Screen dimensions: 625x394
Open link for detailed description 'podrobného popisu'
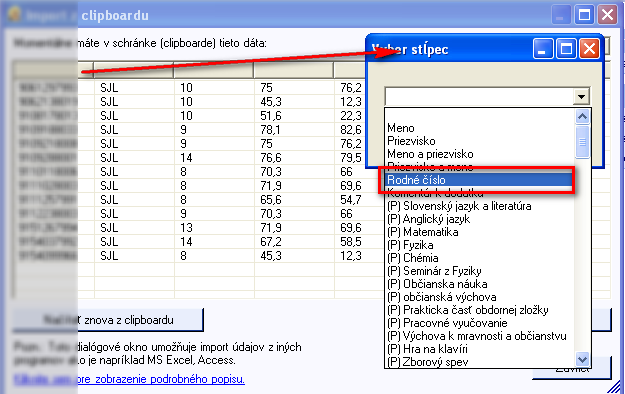(129, 379)
